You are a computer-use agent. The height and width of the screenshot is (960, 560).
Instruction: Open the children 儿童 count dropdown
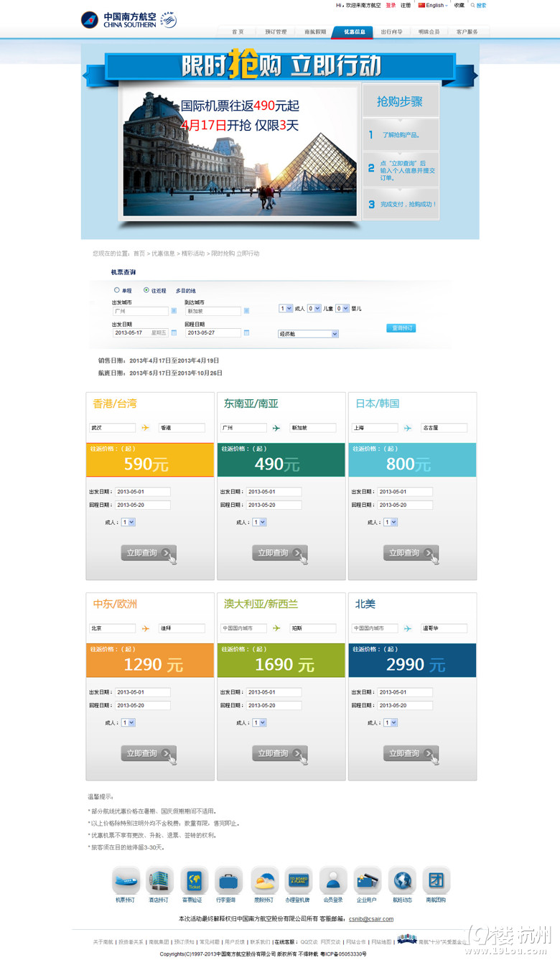click(x=314, y=308)
